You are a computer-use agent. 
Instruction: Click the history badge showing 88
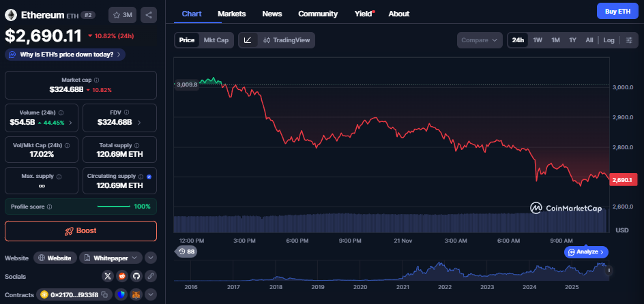coord(186,252)
